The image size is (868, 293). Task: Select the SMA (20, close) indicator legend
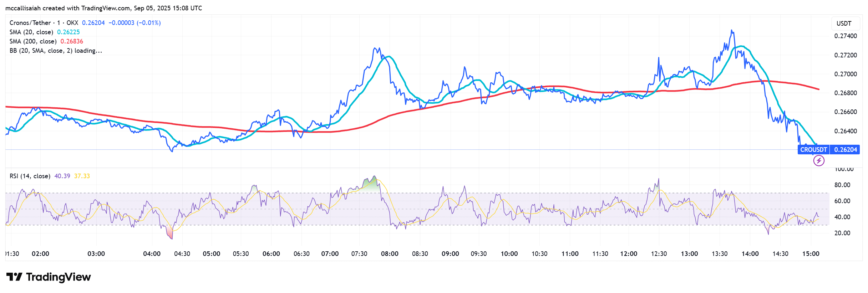coord(31,32)
